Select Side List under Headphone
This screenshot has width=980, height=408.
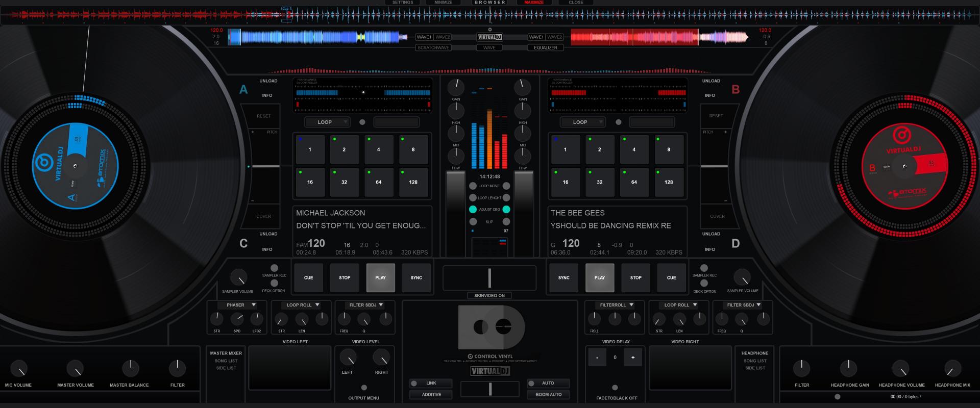click(755, 368)
